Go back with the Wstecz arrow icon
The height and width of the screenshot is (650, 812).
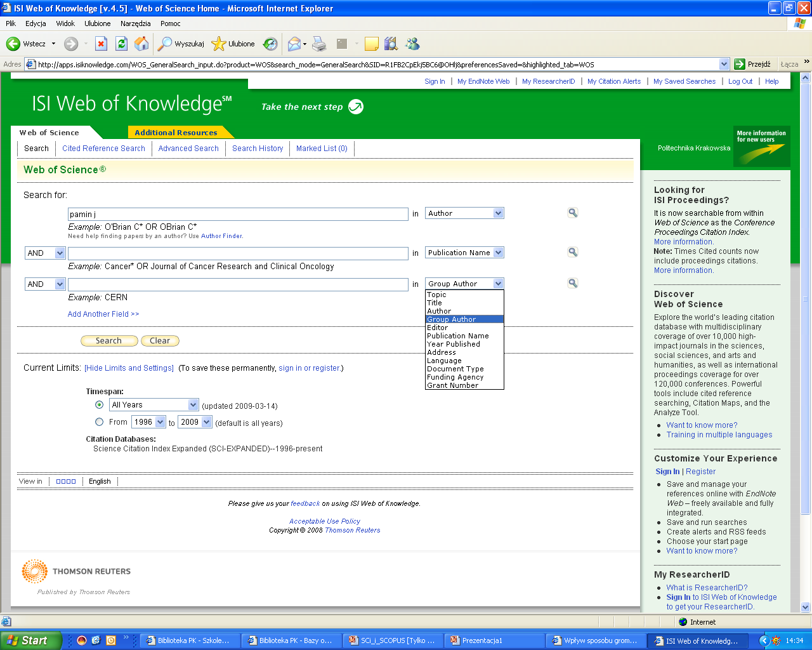click(x=13, y=44)
